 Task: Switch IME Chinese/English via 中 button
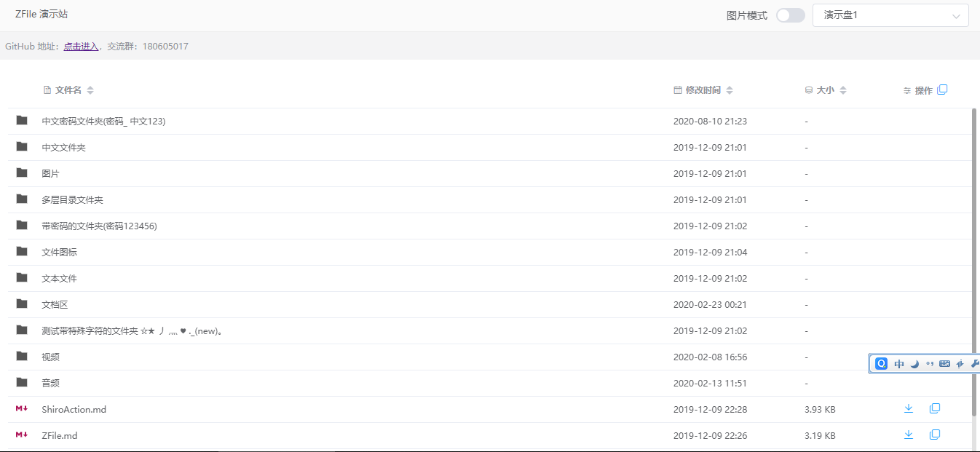pos(899,364)
